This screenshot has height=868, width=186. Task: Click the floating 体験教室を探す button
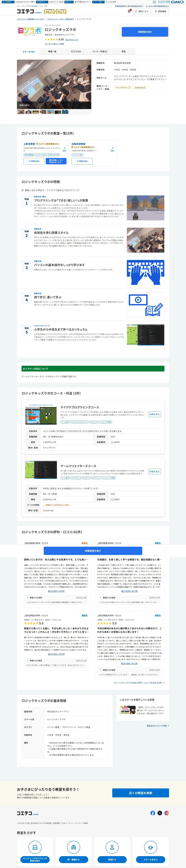click(93, 551)
